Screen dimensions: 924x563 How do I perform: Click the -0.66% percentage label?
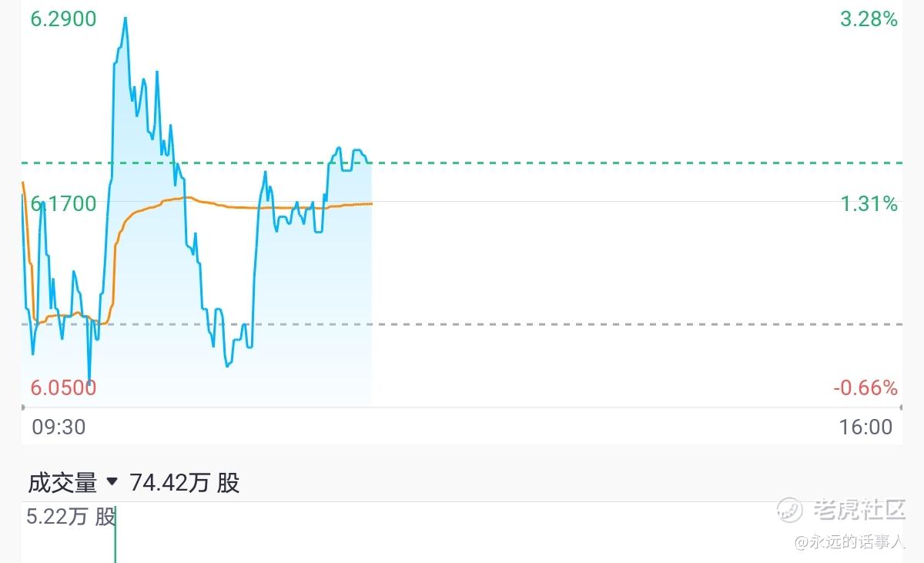click(x=865, y=387)
